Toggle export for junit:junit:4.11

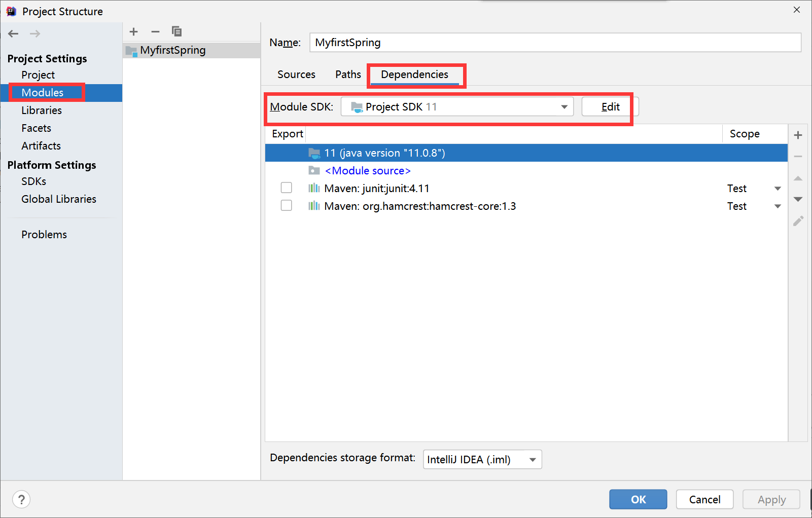287,188
